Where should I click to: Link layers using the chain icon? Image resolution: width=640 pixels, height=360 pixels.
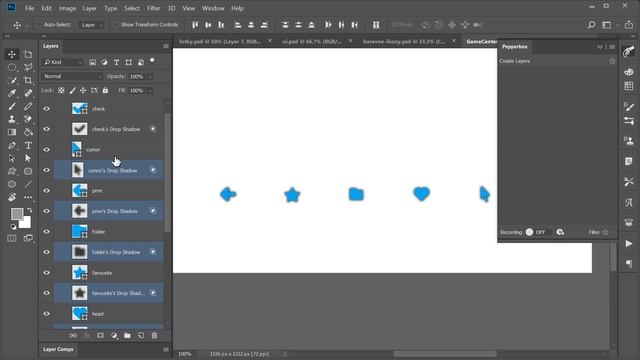tap(73, 336)
